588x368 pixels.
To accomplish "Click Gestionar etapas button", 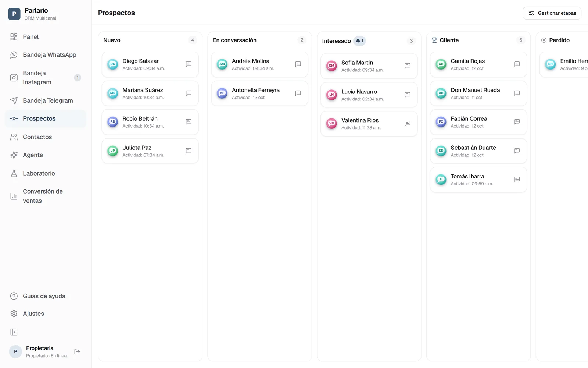I will [552, 13].
